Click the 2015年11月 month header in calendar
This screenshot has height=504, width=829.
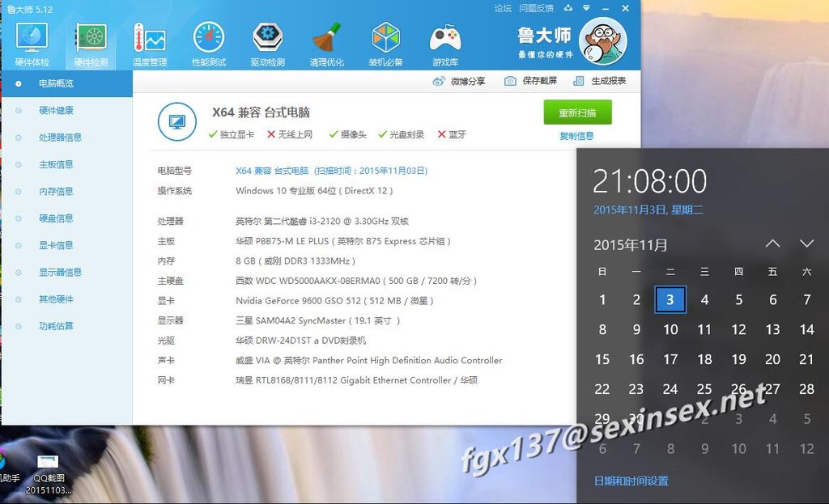[x=630, y=244]
